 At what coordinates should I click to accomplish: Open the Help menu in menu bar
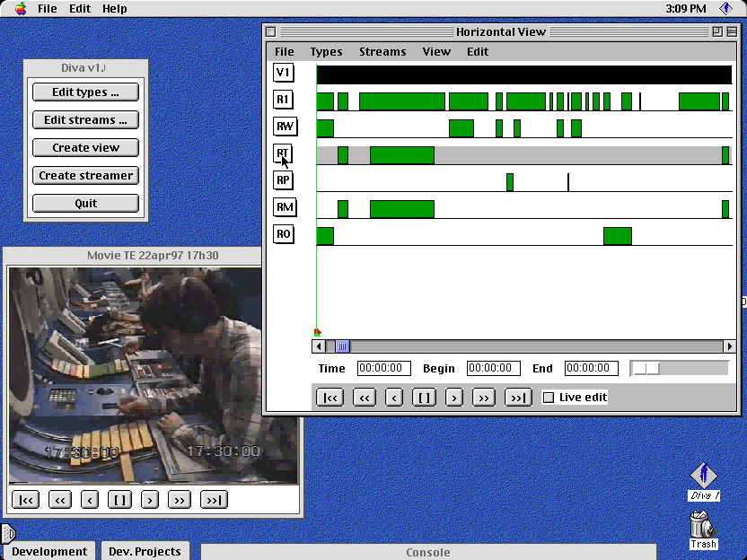pos(114,8)
